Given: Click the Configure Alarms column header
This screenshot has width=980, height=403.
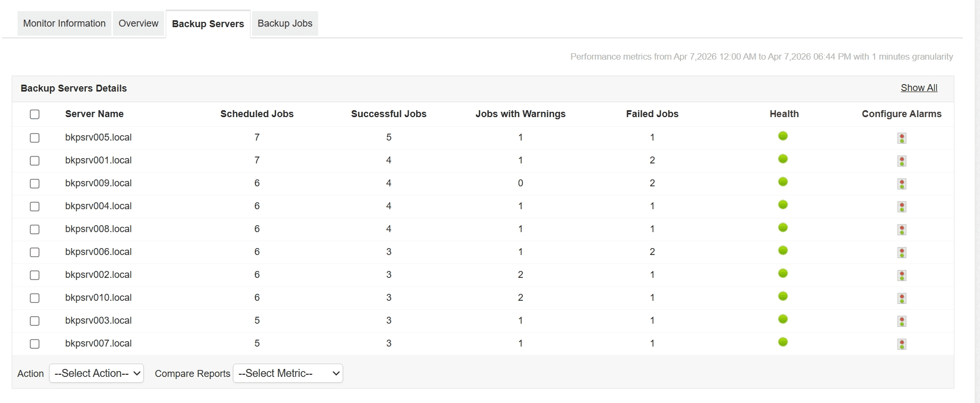Looking at the screenshot, I should pos(902,114).
